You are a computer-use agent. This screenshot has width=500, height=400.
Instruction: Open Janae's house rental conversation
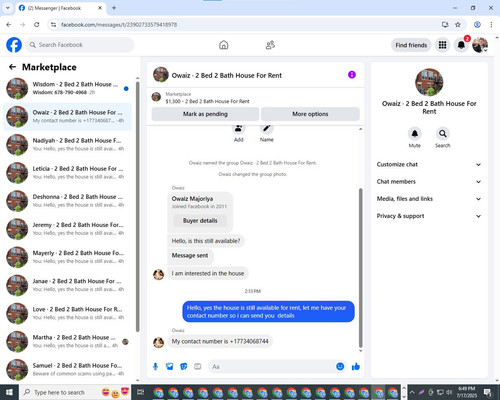point(67,285)
